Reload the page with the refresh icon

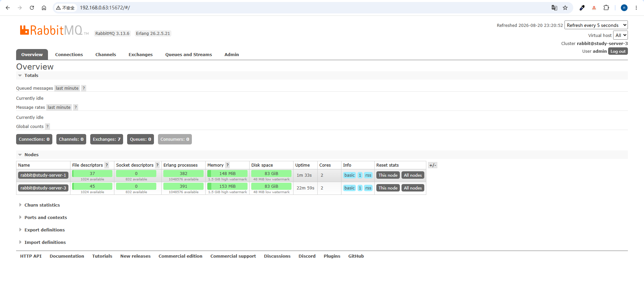[x=32, y=8]
